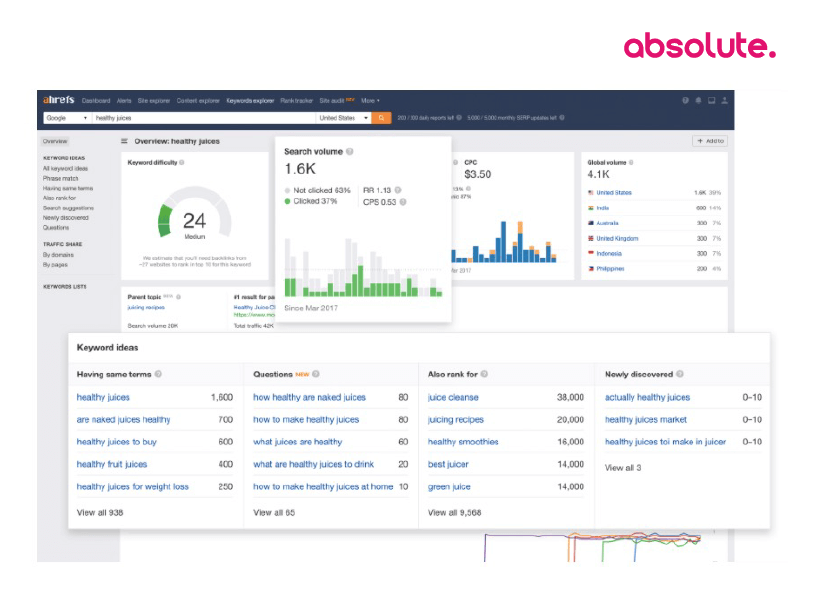Open Alerts in top navigation
Viewport: 821px width, 610px height.
[x=124, y=101]
